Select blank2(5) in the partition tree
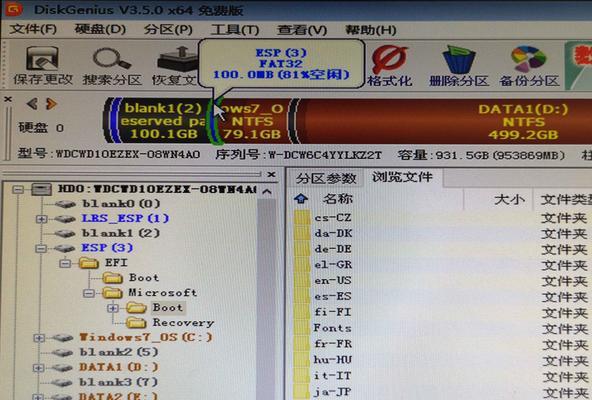This screenshot has height=400, width=592. [119, 352]
